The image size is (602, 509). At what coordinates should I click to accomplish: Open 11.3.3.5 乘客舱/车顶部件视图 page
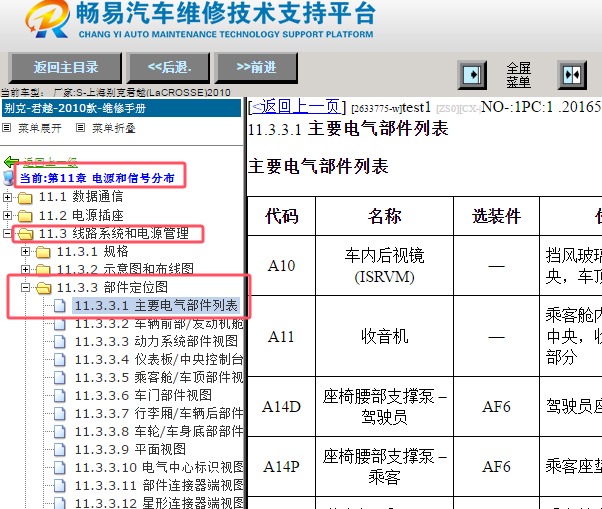pos(159,377)
